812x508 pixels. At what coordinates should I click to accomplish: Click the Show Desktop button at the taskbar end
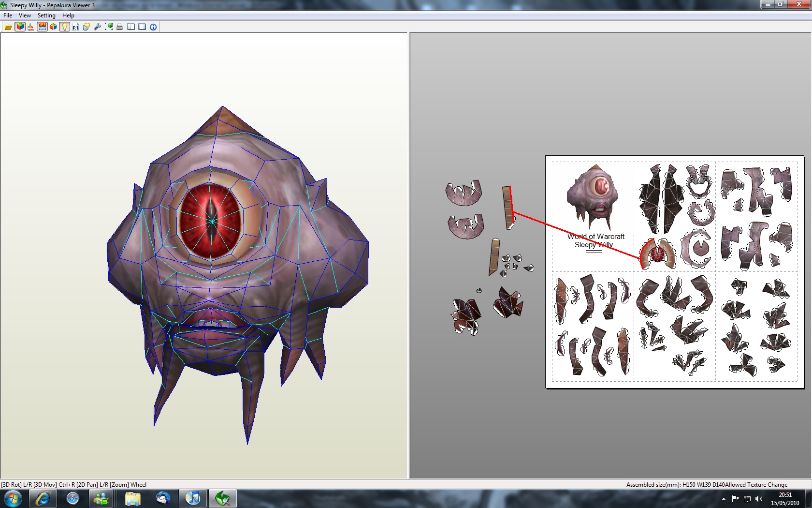tap(808, 499)
